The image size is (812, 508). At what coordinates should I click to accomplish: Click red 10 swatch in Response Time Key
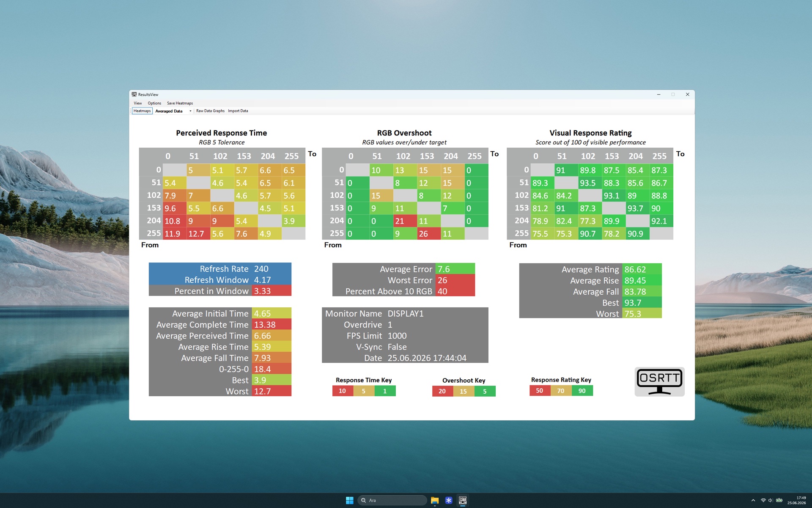343,391
